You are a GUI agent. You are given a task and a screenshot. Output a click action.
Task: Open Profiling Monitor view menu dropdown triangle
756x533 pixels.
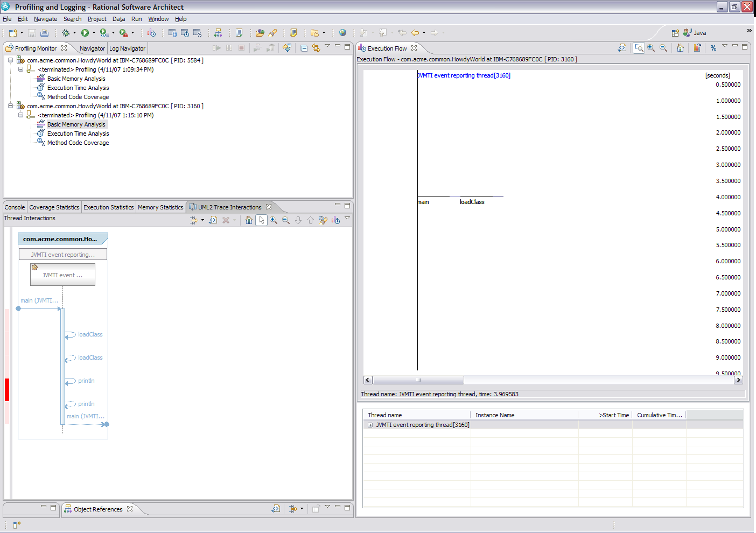coord(327,46)
